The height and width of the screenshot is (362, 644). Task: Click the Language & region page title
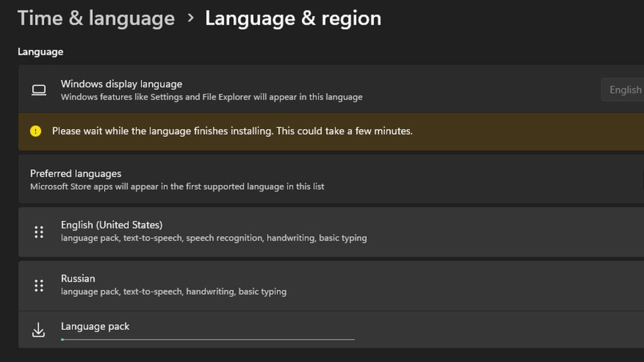293,18
